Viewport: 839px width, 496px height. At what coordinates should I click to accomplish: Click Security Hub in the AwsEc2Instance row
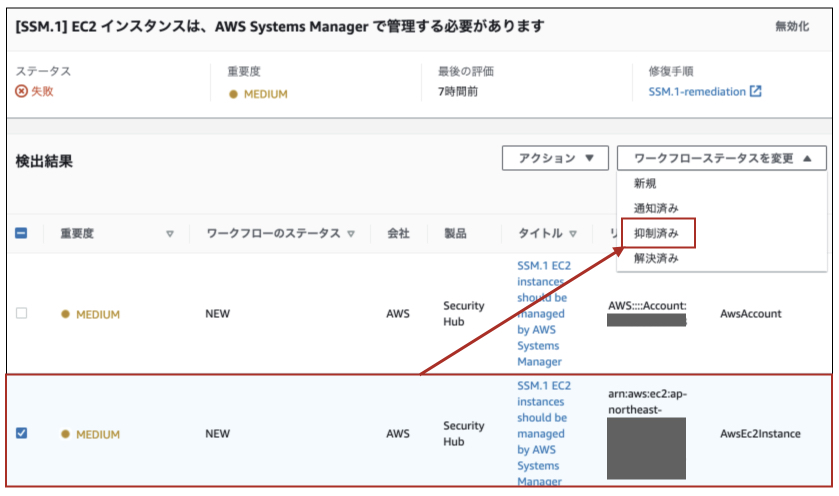point(463,433)
